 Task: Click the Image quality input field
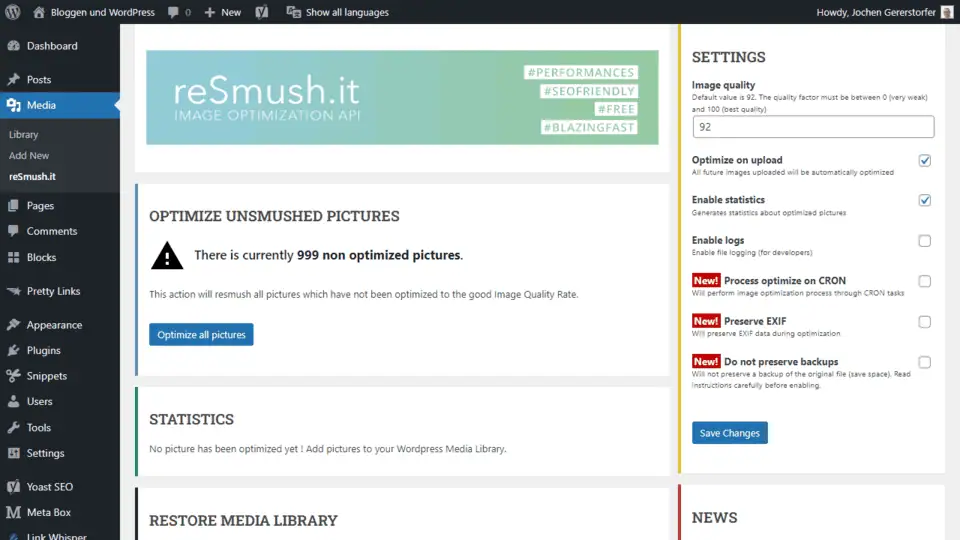pos(812,127)
